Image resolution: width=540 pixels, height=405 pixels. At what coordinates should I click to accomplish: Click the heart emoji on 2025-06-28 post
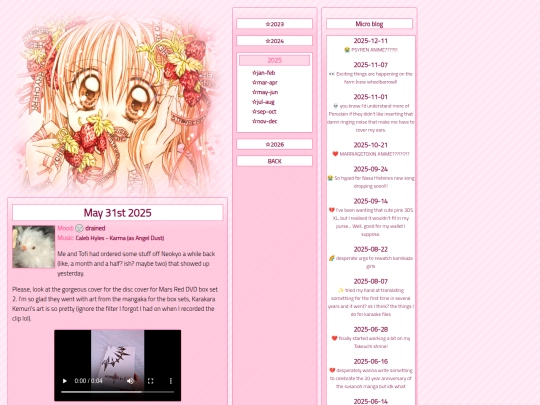(x=334, y=339)
